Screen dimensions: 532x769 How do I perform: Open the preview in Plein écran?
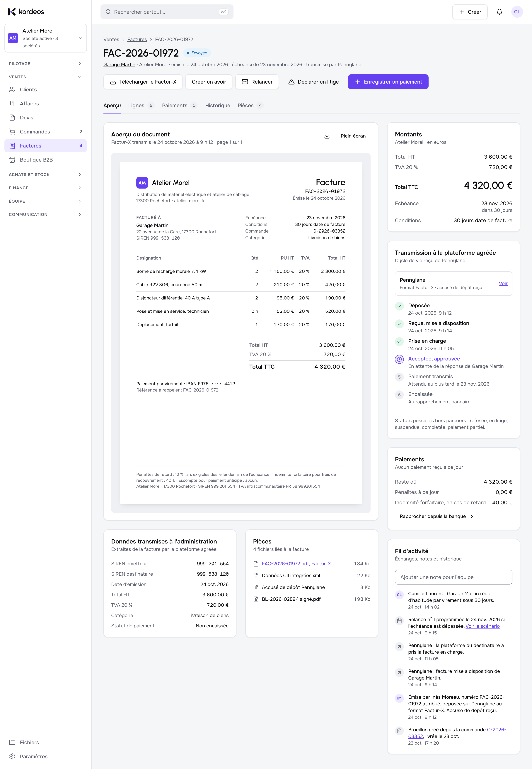pos(353,136)
